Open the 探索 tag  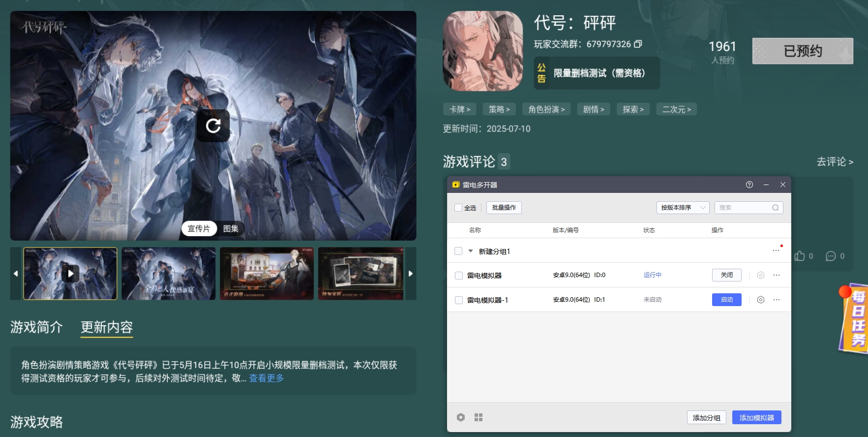point(633,109)
